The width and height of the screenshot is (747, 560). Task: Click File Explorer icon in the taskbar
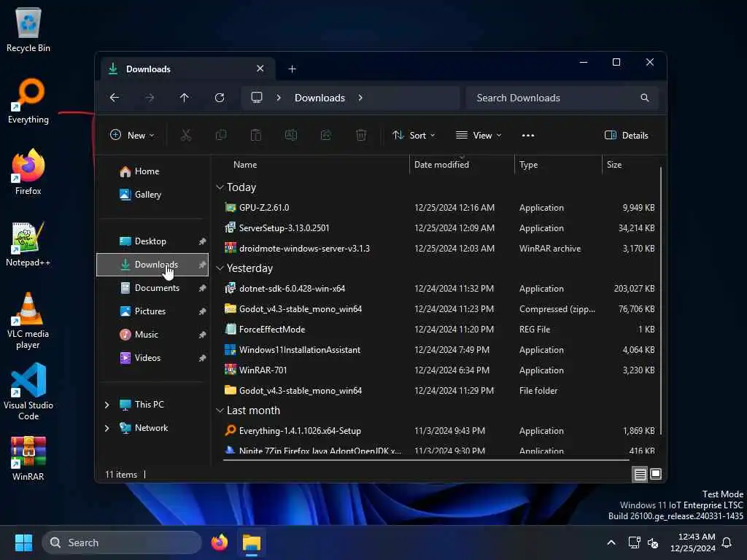click(252, 542)
